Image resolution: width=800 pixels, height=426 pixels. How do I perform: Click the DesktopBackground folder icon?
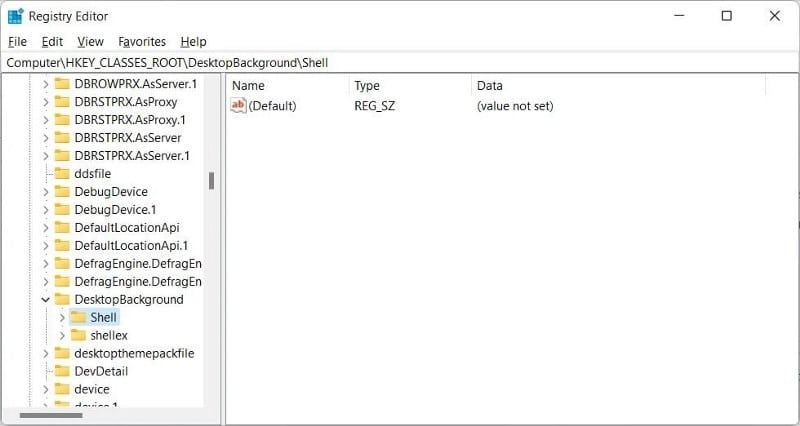click(x=62, y=299)
